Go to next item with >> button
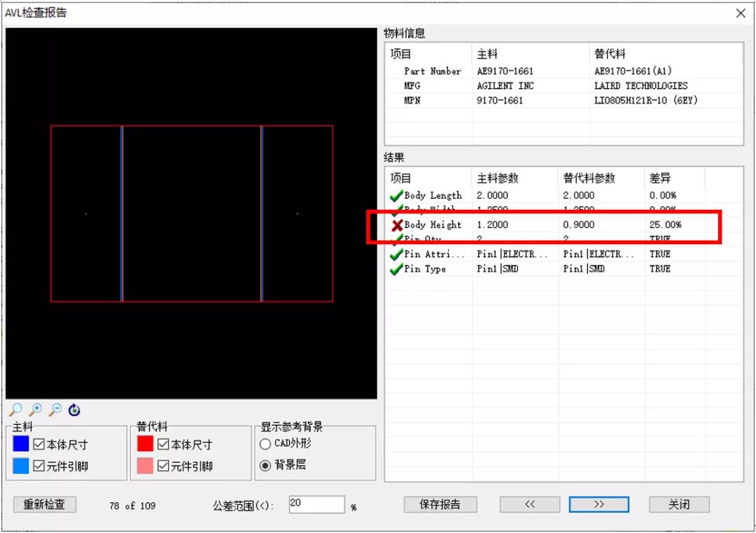The width and height of the screenshot is (756, 533). pos(598,504)
